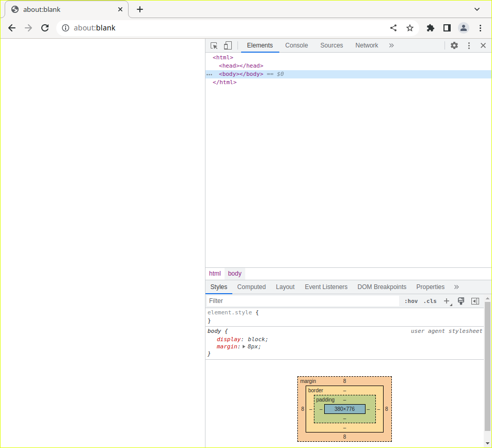Go forward using browser forward arrow
The height and width of the screenshot is (448, 492).
pos(28,28)
